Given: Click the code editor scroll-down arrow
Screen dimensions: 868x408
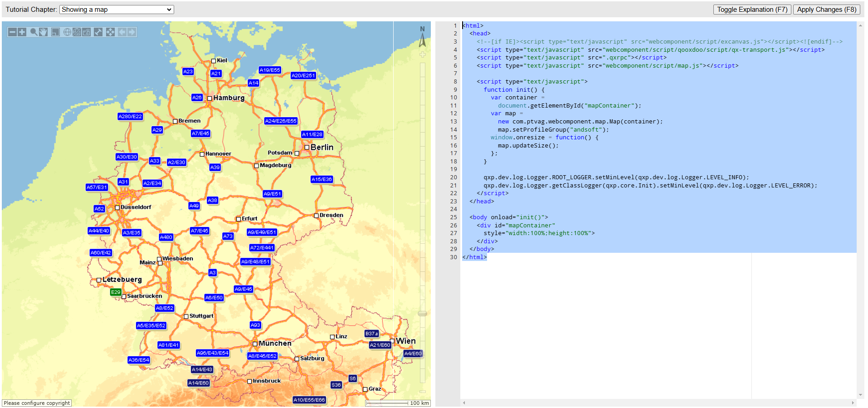Looking at the screenshot, I should (860, 395).
